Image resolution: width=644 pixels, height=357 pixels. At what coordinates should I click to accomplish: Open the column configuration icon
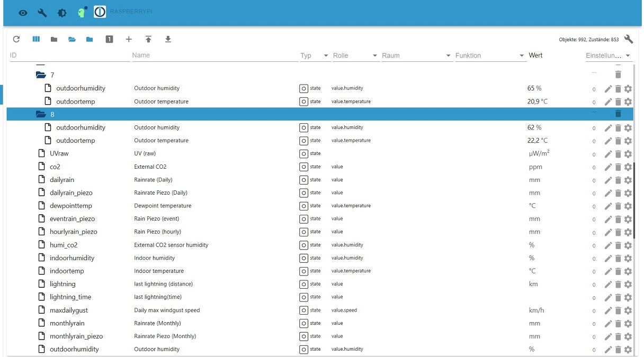tap(36, 39)
